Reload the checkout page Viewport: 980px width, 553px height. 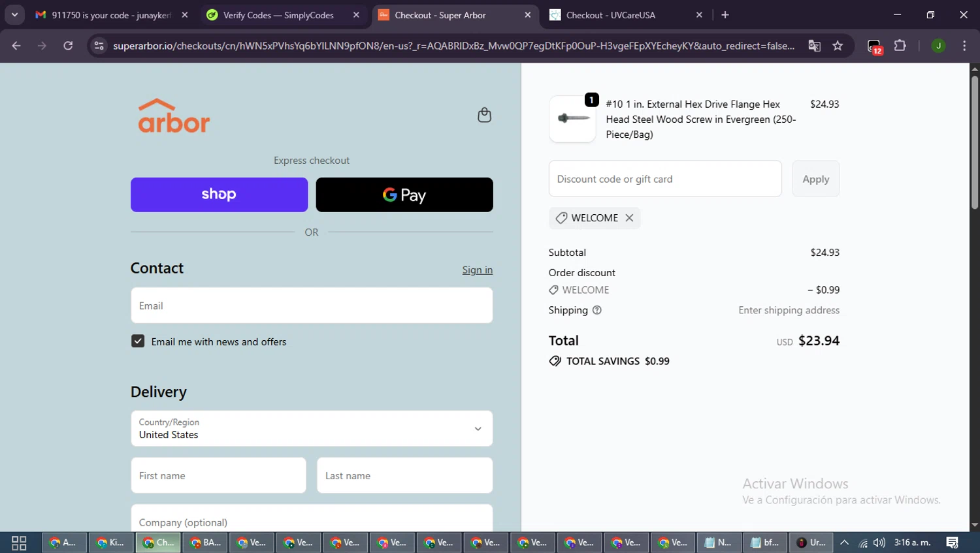pos(68,46)
